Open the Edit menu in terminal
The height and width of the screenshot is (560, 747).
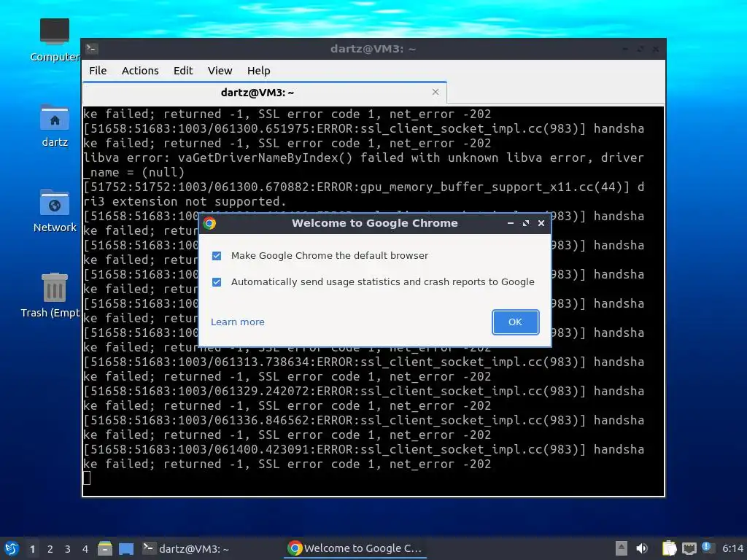click(183, 71)
